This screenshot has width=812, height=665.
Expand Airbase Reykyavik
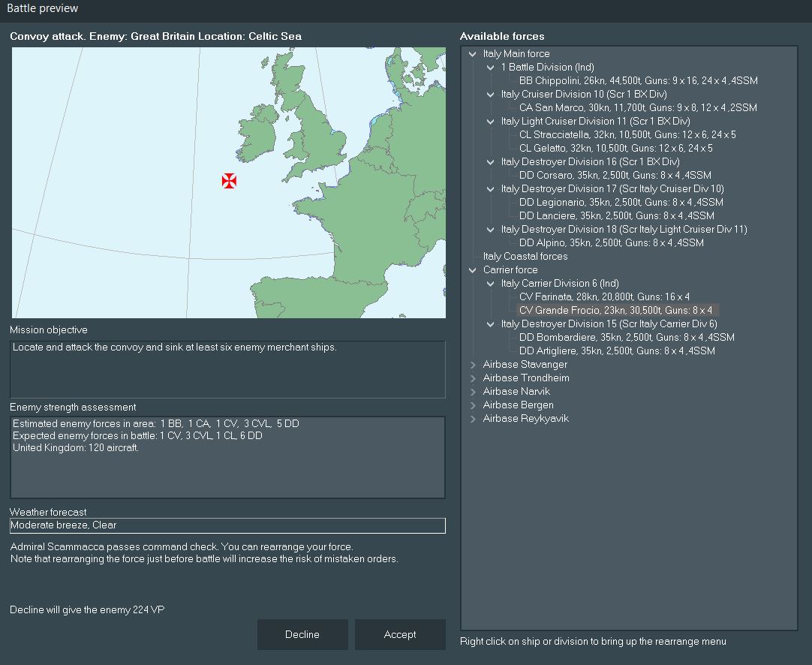(472, 419)
